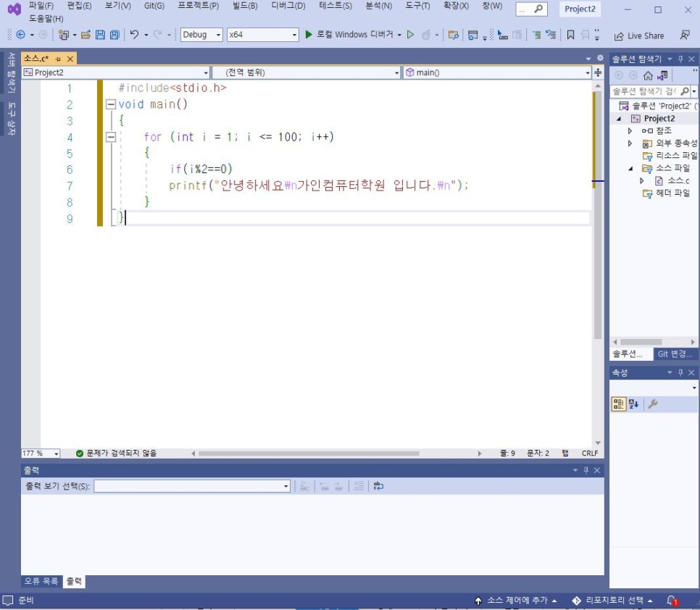
Task: Open the Solution Explorer search options dropdown
Action: pyautogui.click(x=693, y=91)
